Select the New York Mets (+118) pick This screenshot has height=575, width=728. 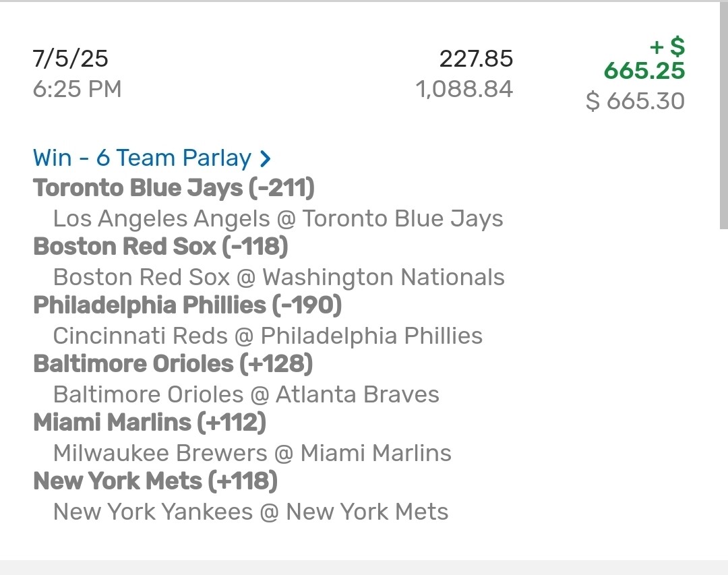tap(155, 481)
